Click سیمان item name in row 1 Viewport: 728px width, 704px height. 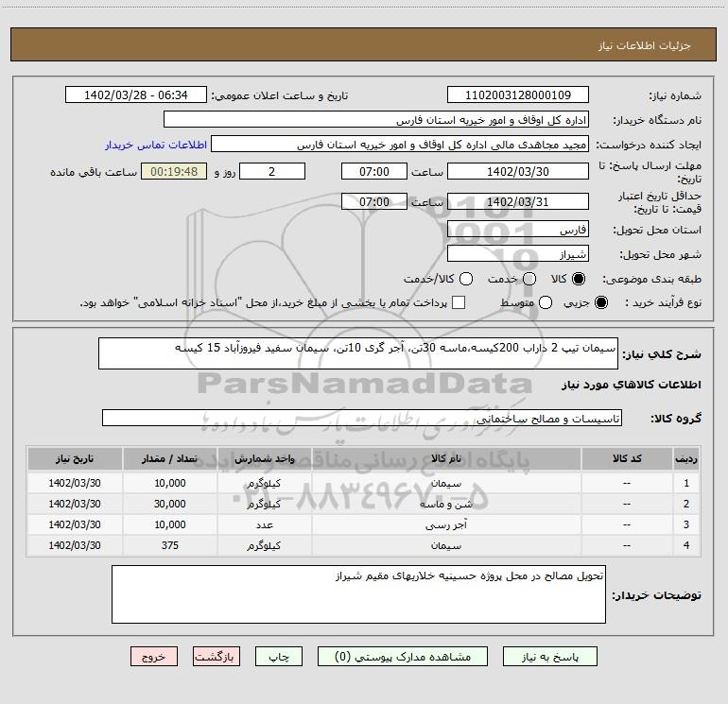click(x=446, y=483)
